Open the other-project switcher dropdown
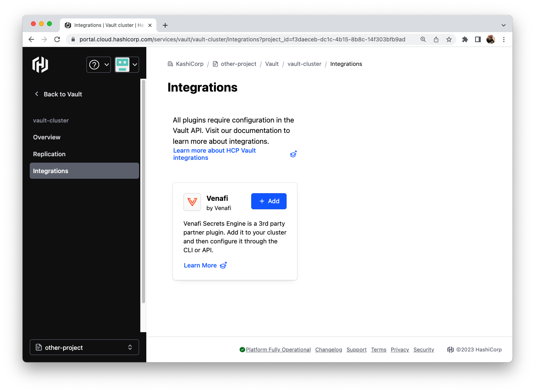 (84, 347)
